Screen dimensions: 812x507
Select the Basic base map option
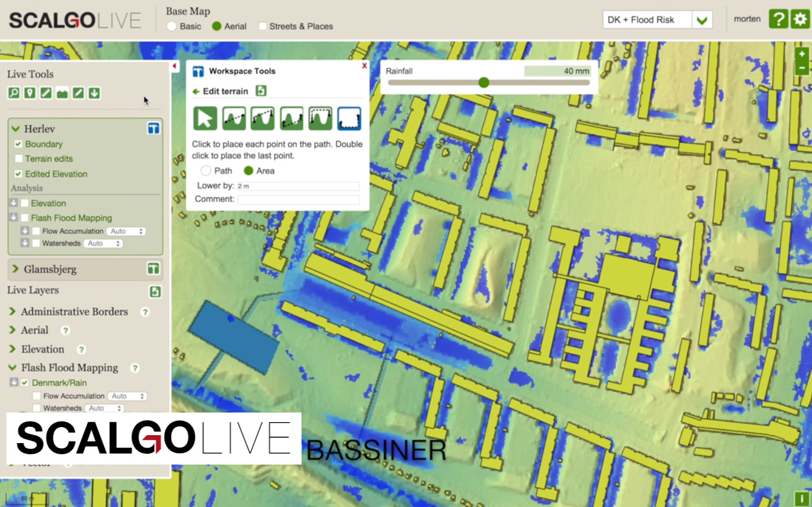172,27
